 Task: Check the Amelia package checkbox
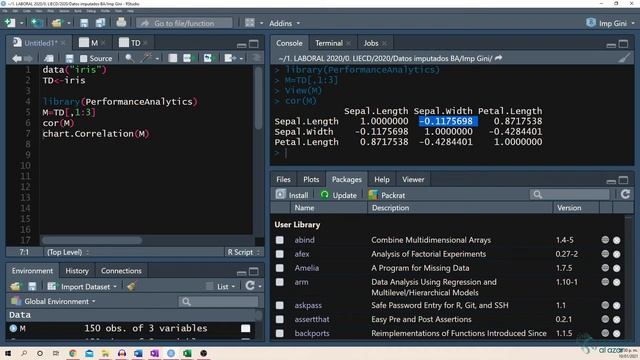point(280,268)
